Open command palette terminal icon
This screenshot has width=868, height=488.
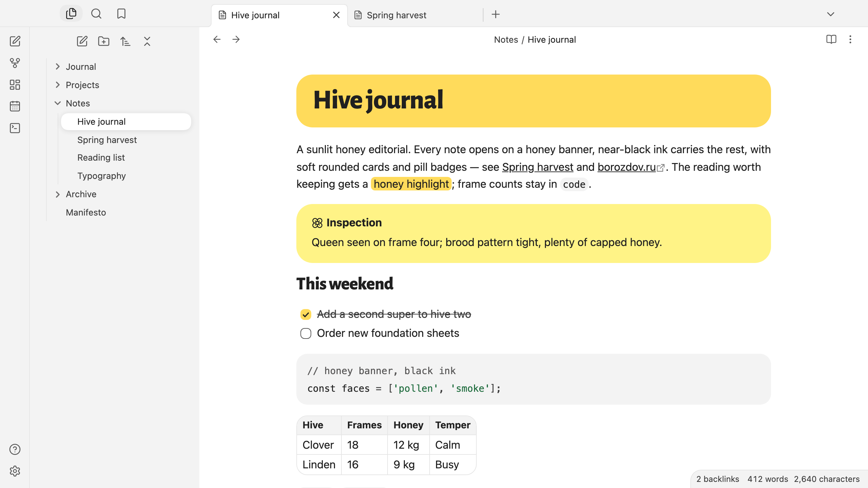15,128
